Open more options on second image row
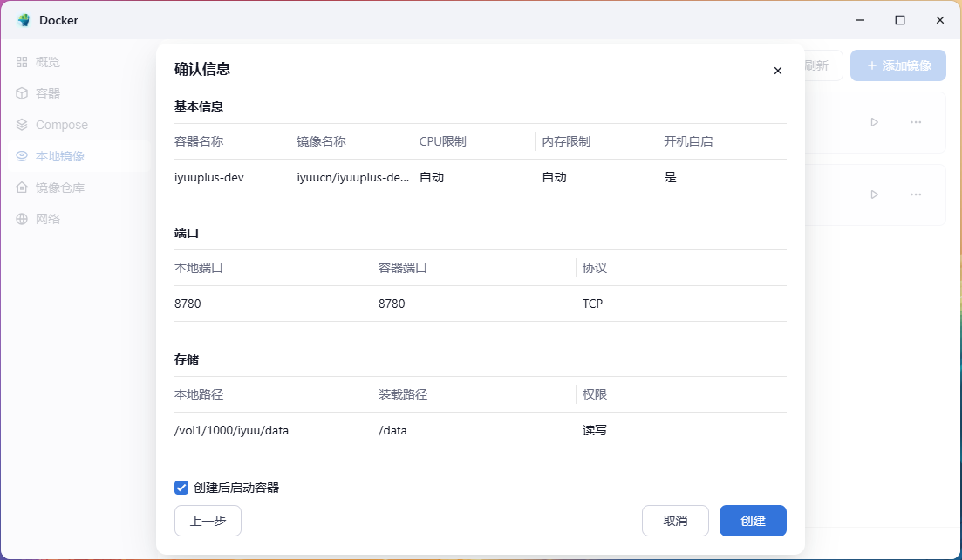 click(x=916, y=195)
